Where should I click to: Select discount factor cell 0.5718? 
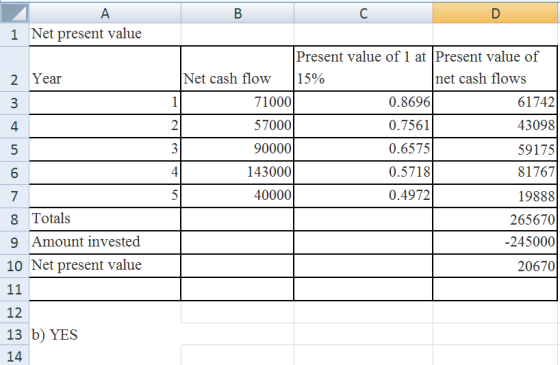tap(363, 173)
